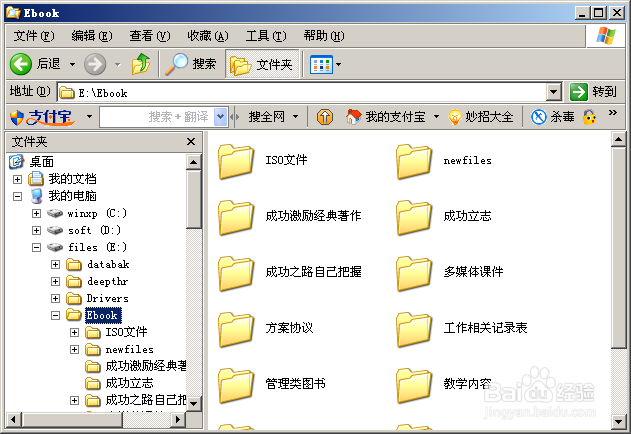
Task: Select 成功激励经典著作 folder icon
Action: (x=236, y=217)
